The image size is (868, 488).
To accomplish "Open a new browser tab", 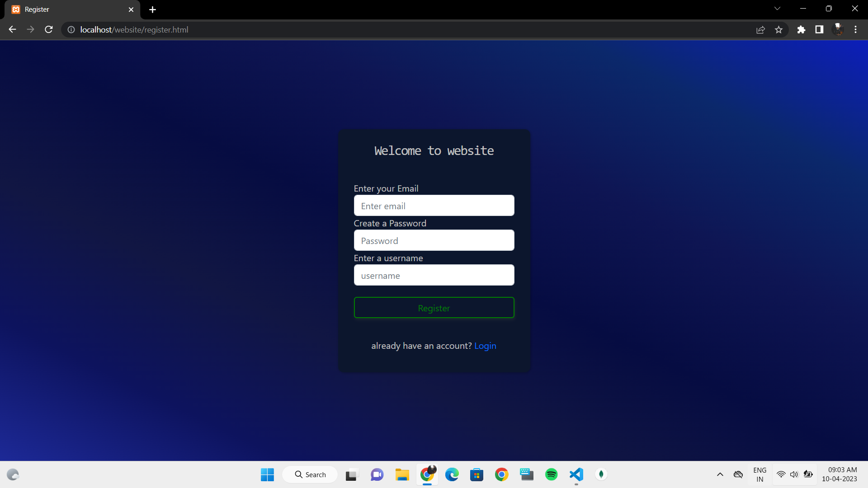I will [x=152, y=9].
